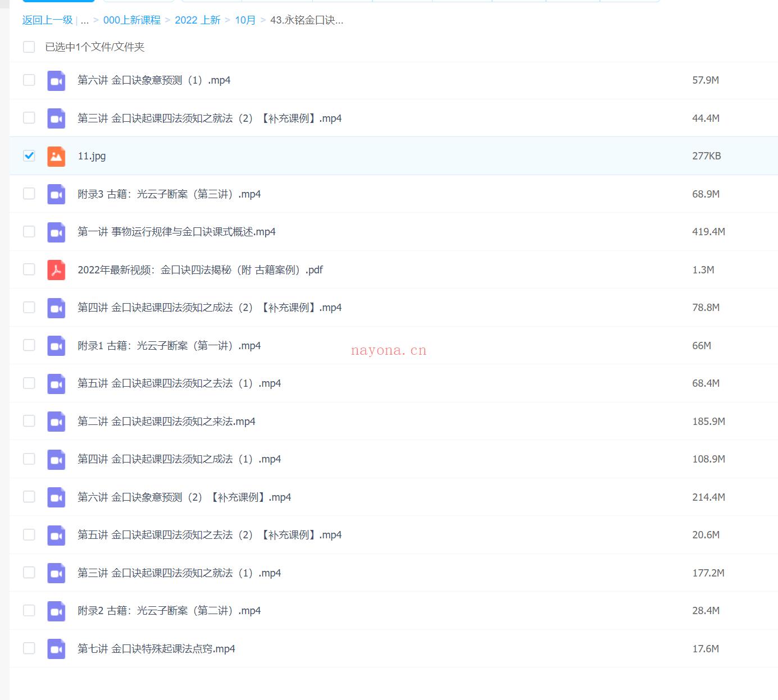
Task: Click video icon for 第五讲 去法（1）
Action: pyautogui.click(x=56, y=383)
